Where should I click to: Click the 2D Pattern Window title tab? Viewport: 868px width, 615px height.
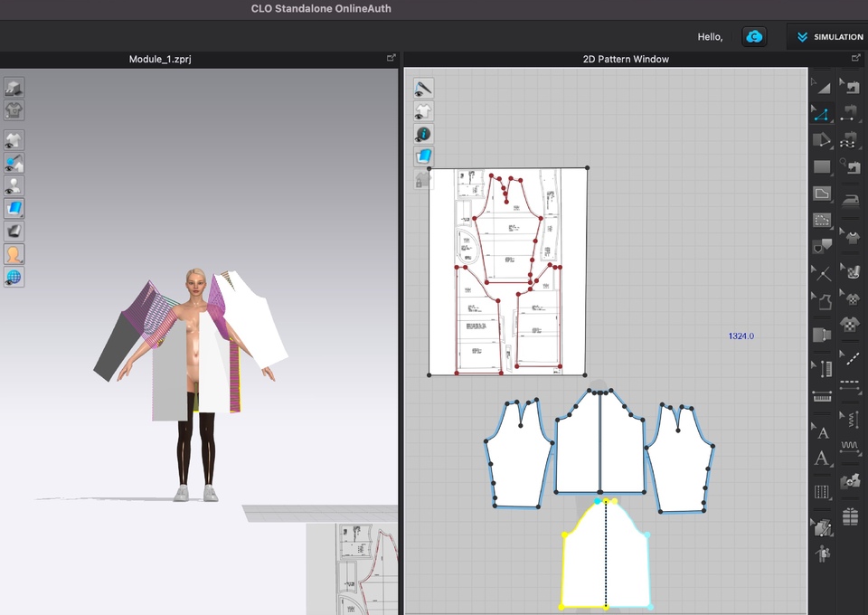click(x=626, y=59)
